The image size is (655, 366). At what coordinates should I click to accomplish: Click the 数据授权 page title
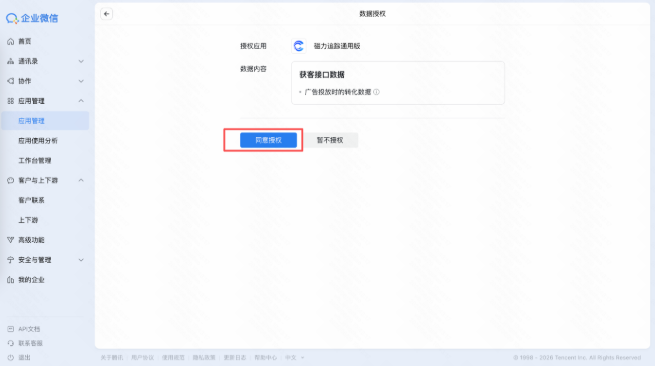pos(373,14)
